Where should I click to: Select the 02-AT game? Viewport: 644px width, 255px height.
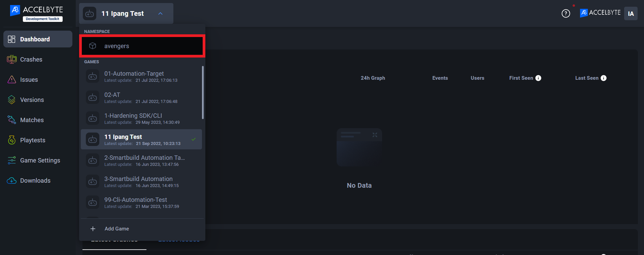pos(141,98)
